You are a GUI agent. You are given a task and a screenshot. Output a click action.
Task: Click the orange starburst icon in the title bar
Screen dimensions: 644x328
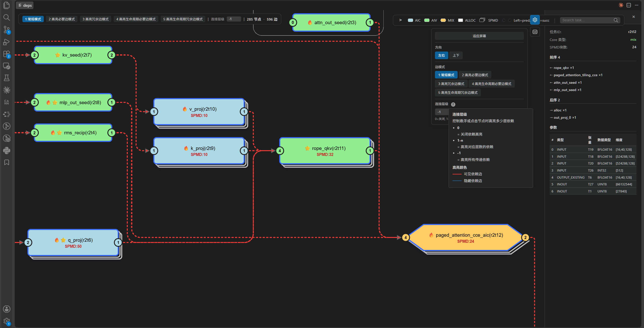(x=621, y=5)
